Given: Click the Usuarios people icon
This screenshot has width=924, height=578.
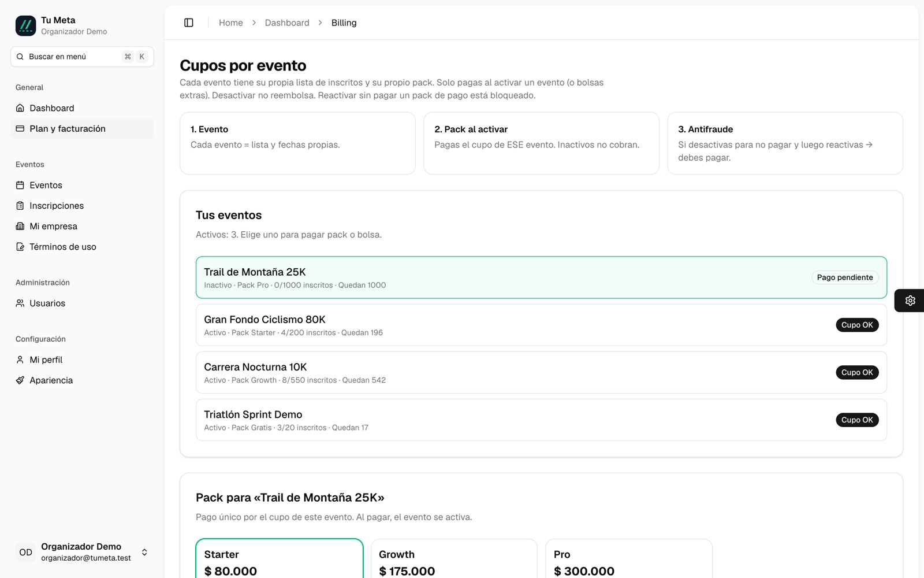Looking at the screenshot, I should (x=20, y=303).
